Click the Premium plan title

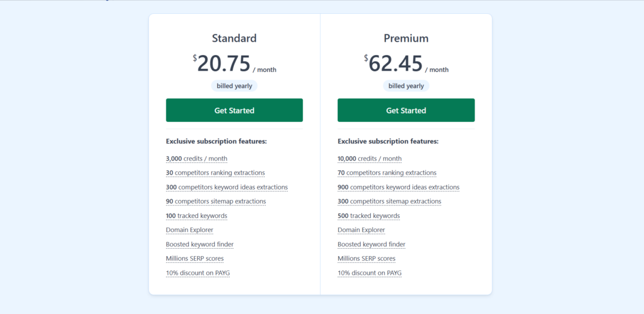click(x=406, y=38)
